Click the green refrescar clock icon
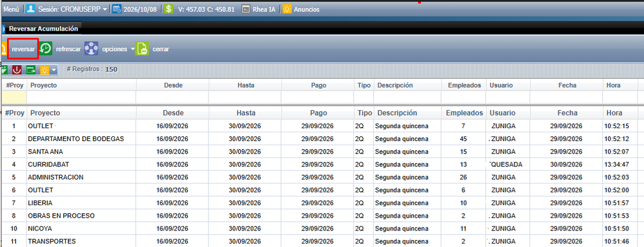This screenshot has width=644, height=247. coord(46,49)
